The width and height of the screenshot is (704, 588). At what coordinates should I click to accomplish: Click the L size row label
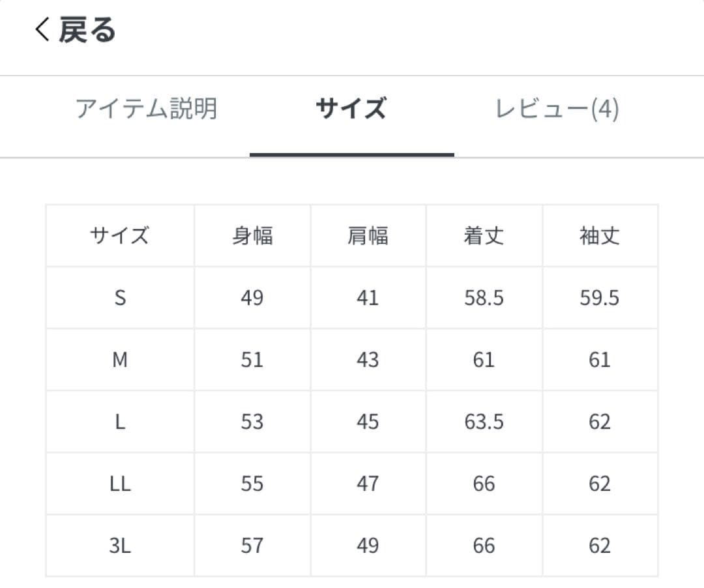point(119,421)
